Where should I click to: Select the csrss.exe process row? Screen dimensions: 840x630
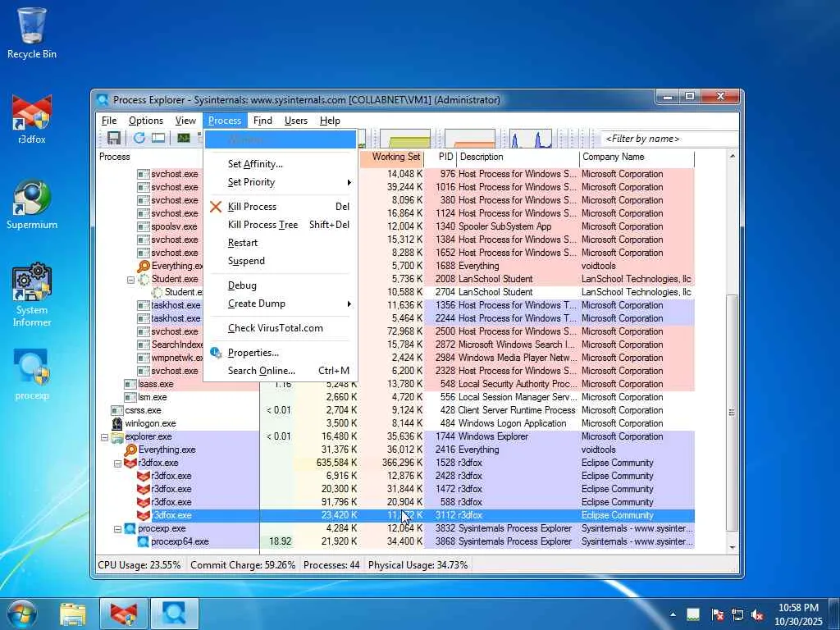[395, 410]
